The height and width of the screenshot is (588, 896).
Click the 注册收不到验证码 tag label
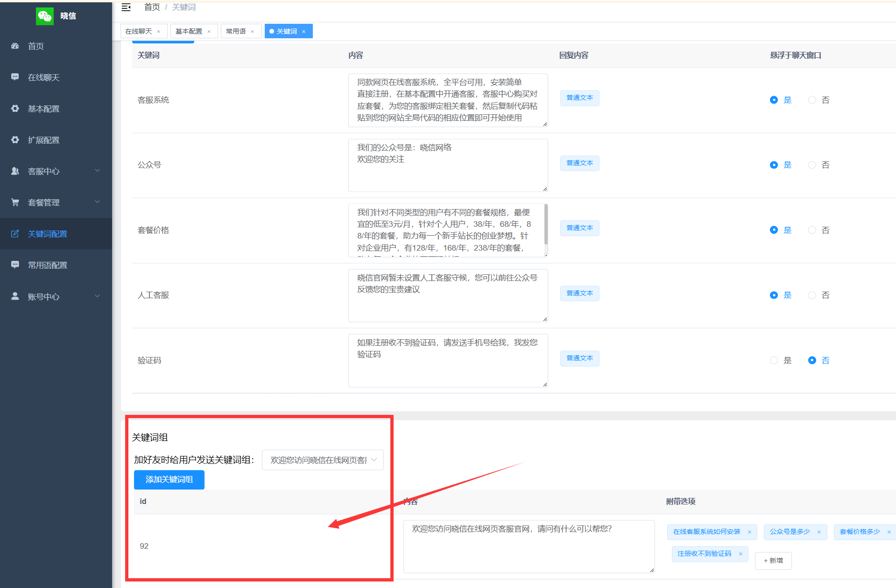coord(705,554)
